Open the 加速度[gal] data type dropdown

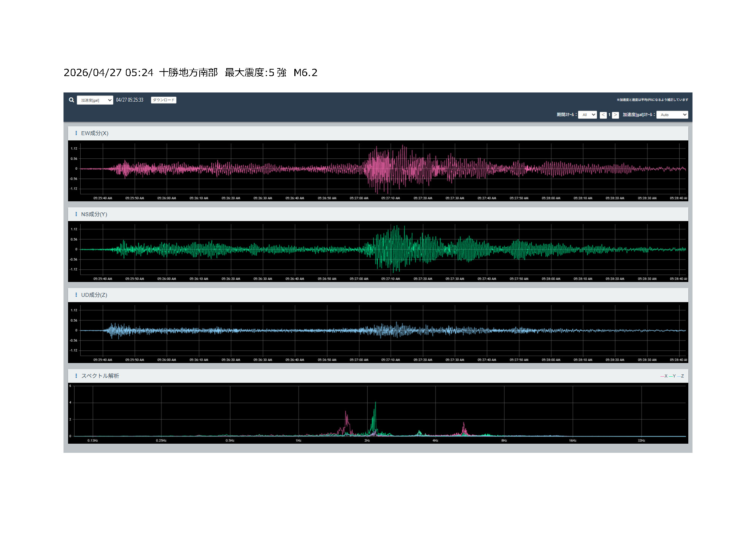click(95, 100)
